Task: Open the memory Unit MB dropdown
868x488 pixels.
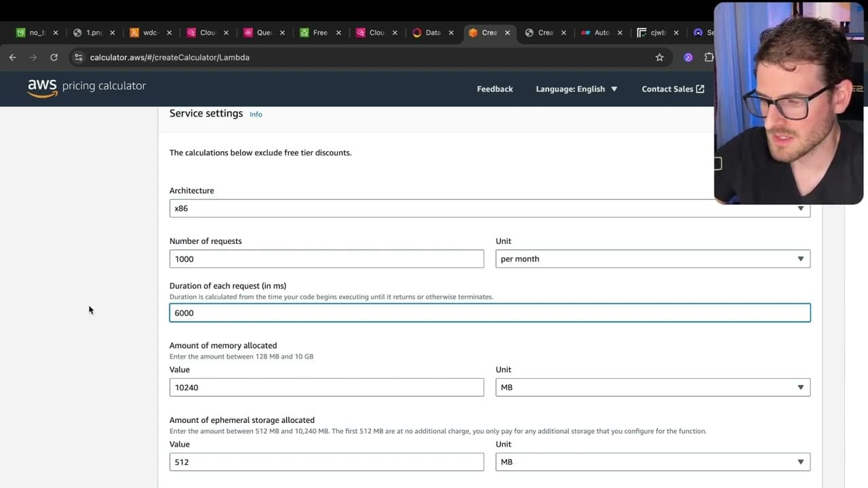Action: tap(652, 387)
